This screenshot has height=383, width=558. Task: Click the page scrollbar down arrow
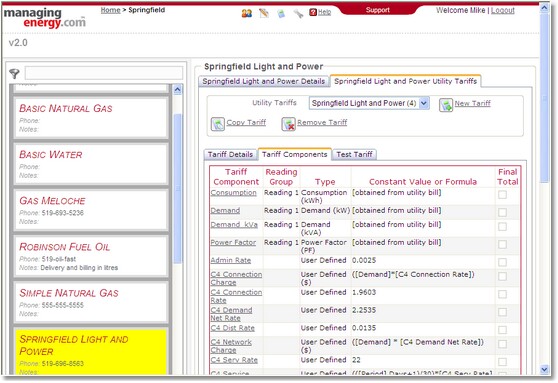(544, 369)
